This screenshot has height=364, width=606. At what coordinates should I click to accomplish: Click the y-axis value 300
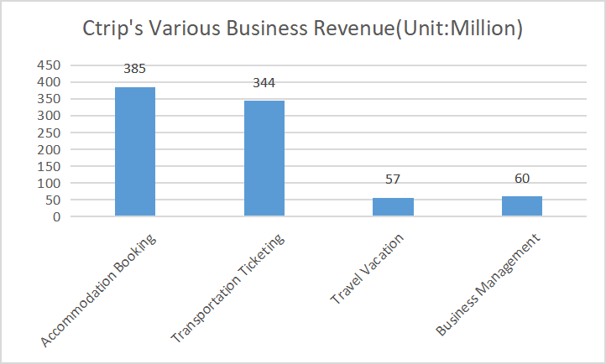49,116
